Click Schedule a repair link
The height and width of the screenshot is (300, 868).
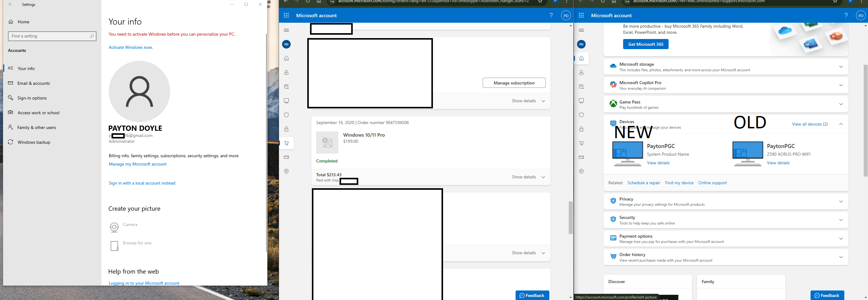point(644,183)
